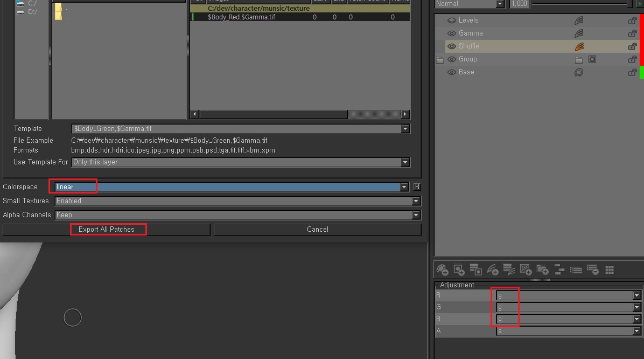
Task: Select the C:/dev/character/munsic/texture path row
Action: pos(300,8)
